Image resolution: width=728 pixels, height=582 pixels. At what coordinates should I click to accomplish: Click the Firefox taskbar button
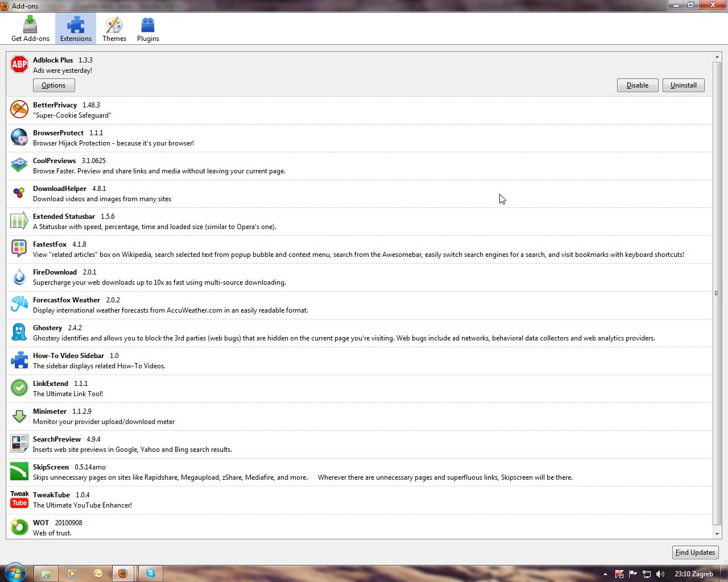[123, 573]
